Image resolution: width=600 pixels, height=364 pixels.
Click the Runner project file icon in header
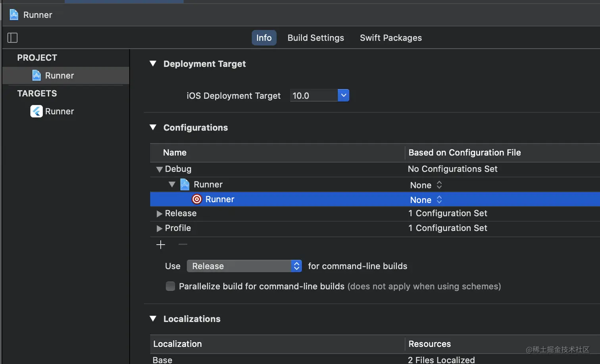pyautogui.click(x=14, y=15)
